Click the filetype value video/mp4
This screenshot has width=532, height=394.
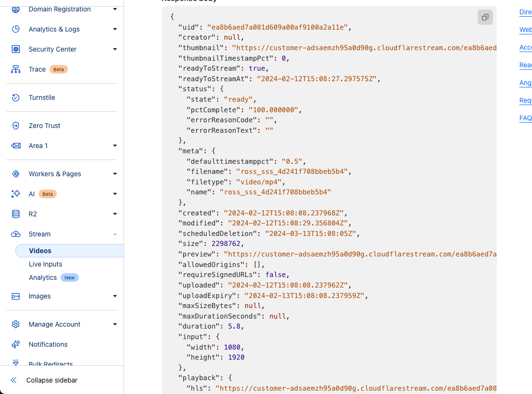pos(259,181)
